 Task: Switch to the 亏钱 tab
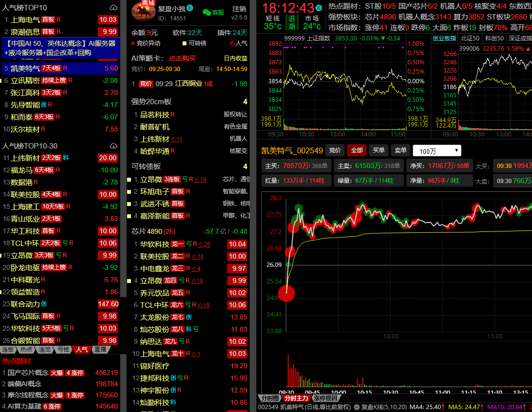tap(63, 350)
